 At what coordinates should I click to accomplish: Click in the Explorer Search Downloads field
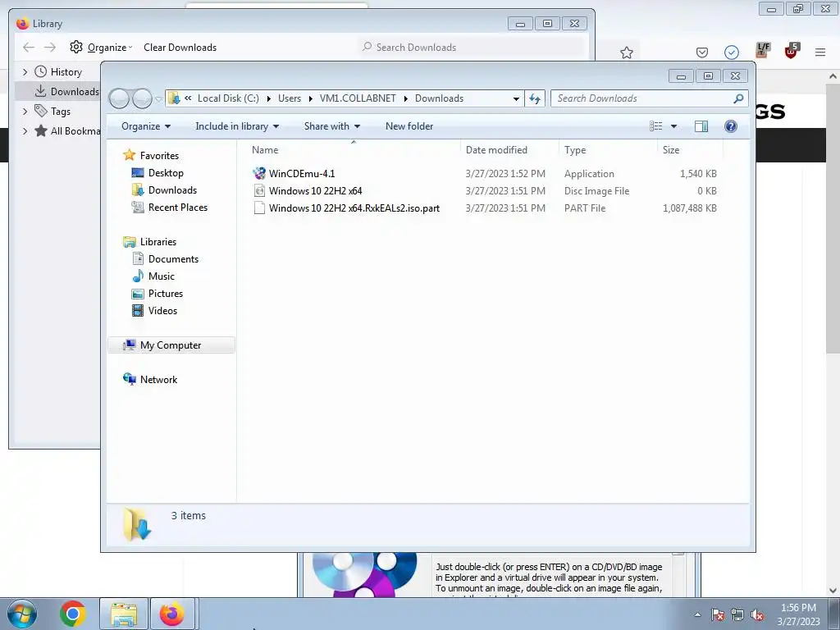[x=640, y=98]
